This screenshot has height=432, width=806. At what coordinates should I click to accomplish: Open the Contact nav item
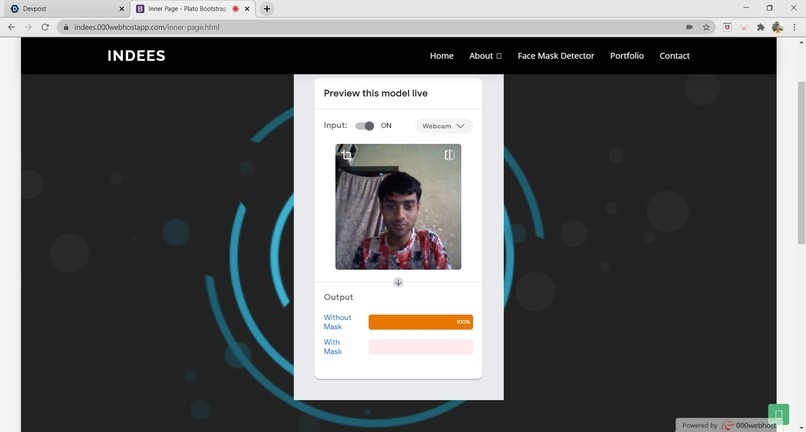click(674, 56)
